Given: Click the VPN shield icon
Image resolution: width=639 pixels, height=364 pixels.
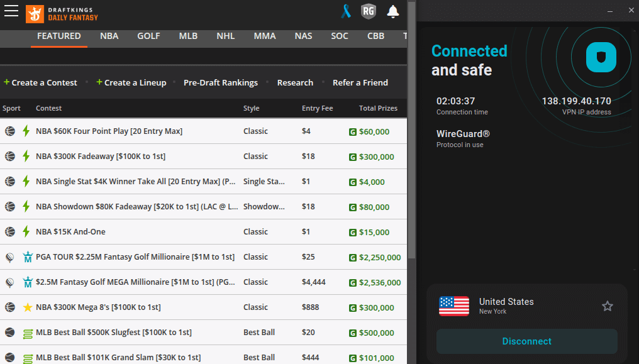Looking at the screenshot, I should [x=601, y=57].
